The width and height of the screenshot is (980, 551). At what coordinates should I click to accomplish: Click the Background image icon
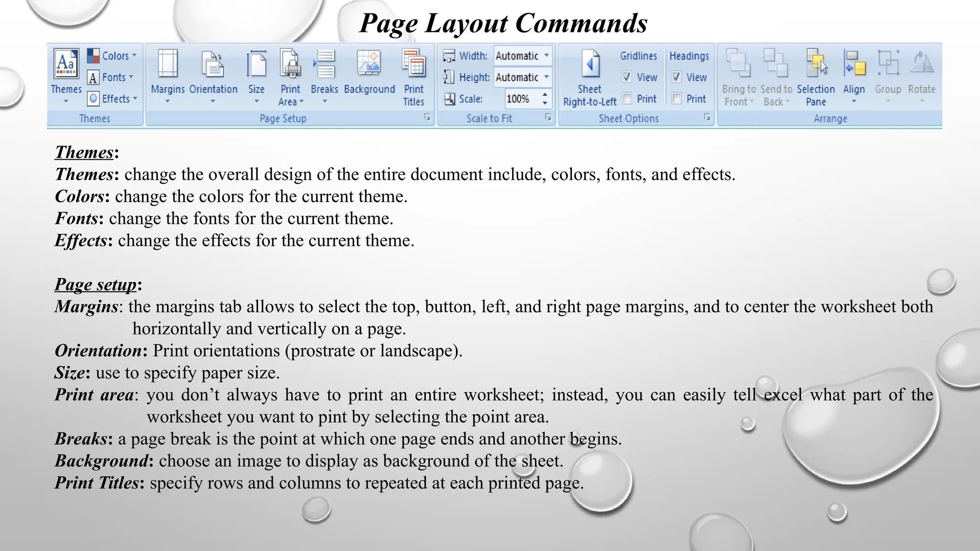369,63
